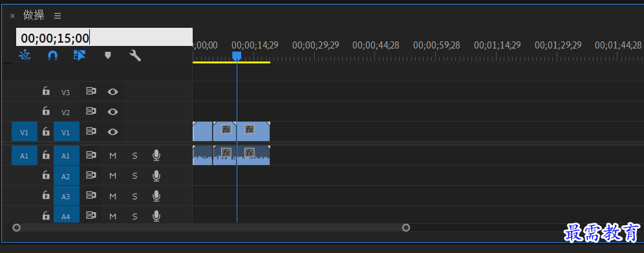Toggle A2 track targeting
Viewport: 644px width, 253px height.
click(x=66, y=176)
